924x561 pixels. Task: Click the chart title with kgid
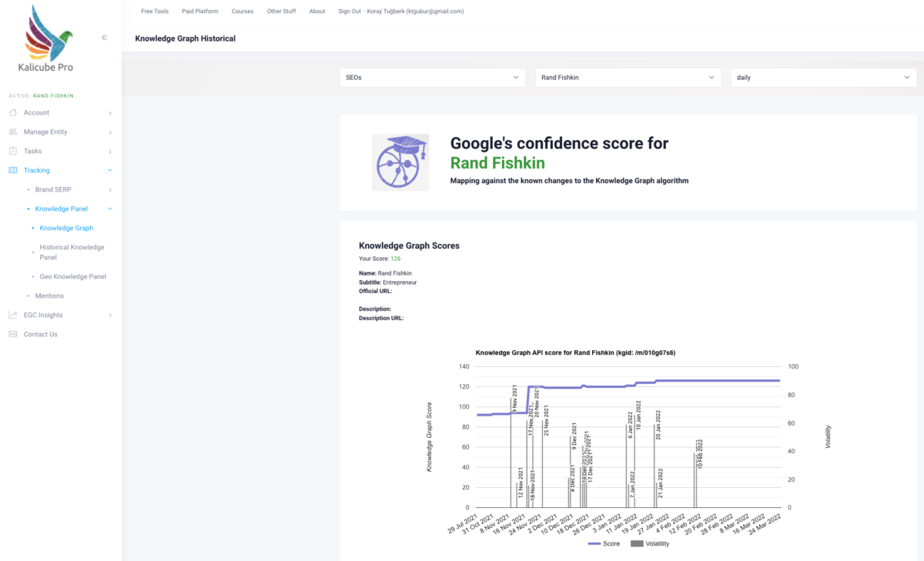click(575, 352)
